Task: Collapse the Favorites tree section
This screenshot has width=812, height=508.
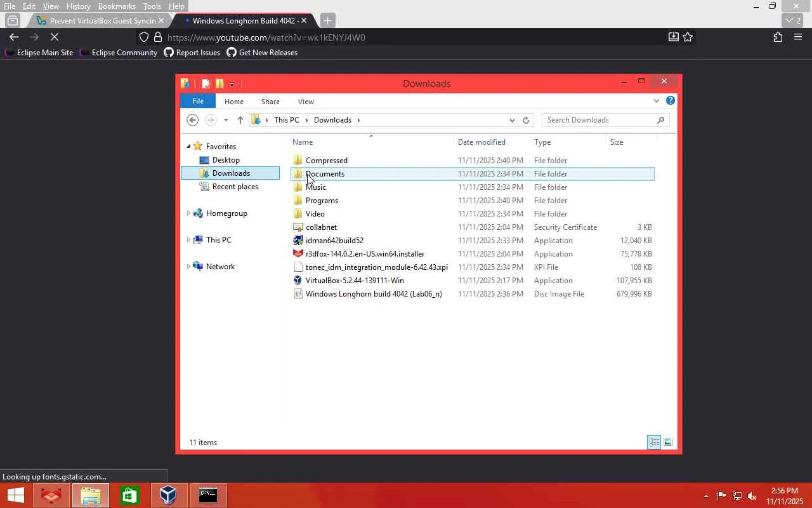Action: tap(188, 147)
